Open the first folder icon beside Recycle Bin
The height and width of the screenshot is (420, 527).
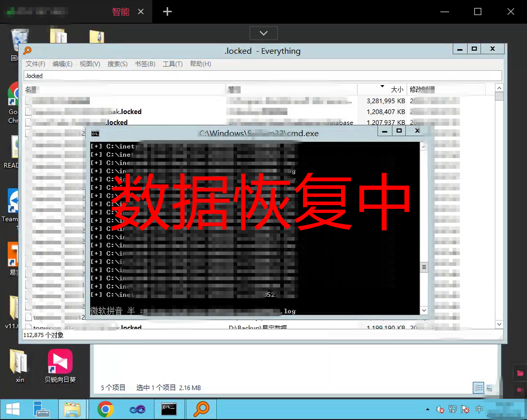pyautogui.click(x=58, y=35)
